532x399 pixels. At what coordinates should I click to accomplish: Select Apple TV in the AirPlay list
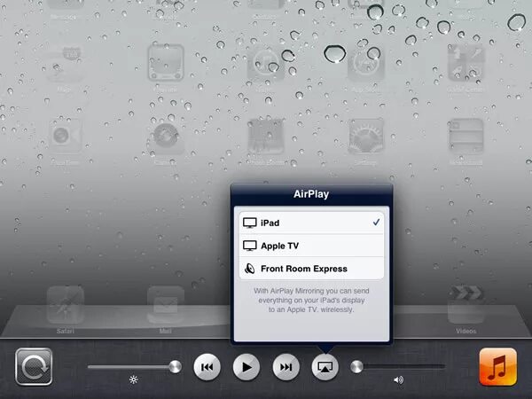tap(311, 246)
